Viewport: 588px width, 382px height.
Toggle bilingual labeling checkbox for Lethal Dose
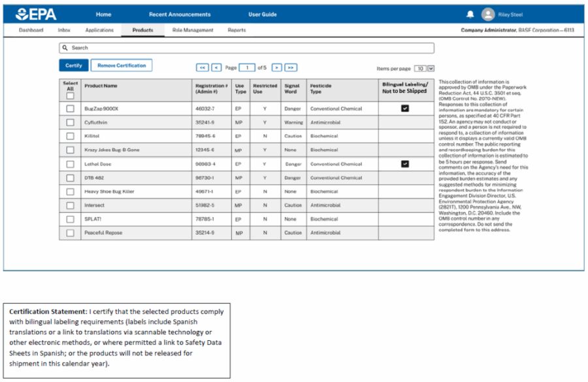(405, 164)
